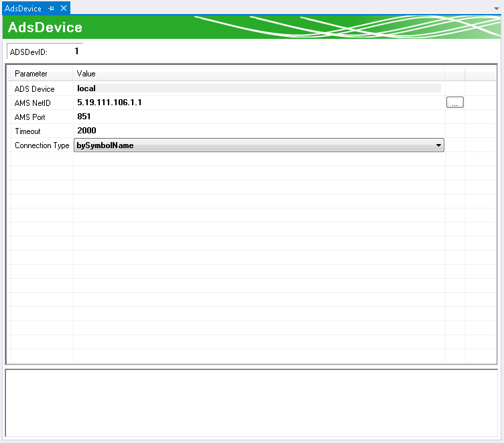The width and height of the screenshot is (504, 443).
Task: Click the Value column header
Action: click(x=86, y=74)
